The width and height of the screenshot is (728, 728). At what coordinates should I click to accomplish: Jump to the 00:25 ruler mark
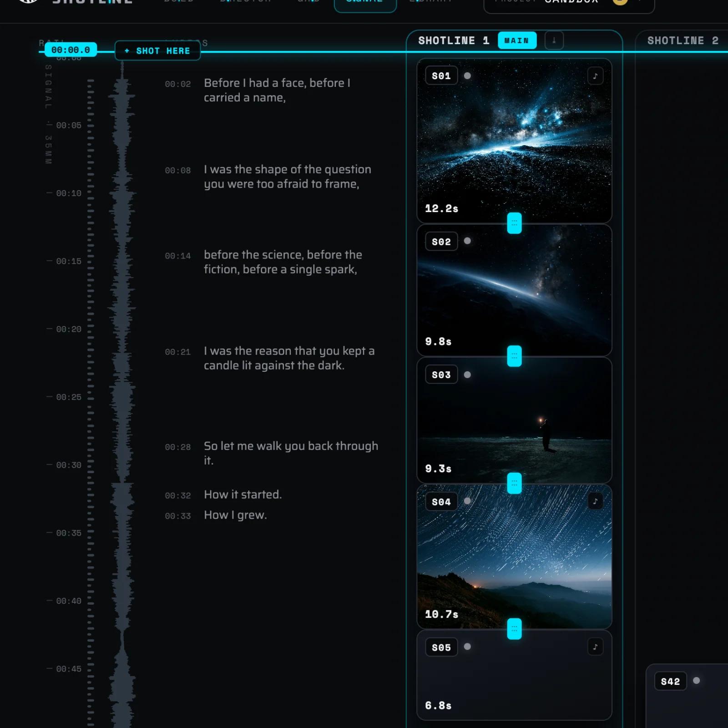69,397
